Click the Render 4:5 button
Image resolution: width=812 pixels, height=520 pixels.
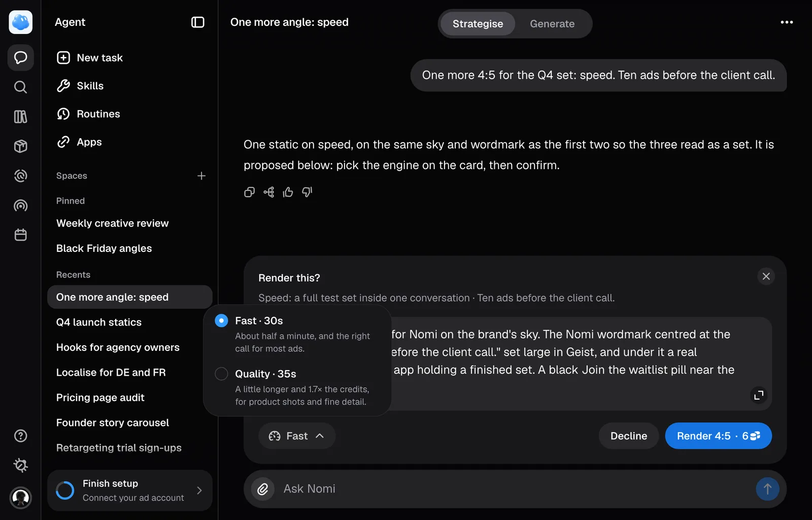tap(718, 436)
